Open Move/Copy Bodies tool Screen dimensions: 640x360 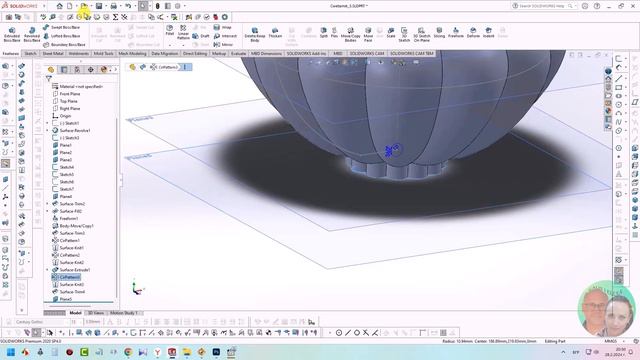tap(351, 35)
